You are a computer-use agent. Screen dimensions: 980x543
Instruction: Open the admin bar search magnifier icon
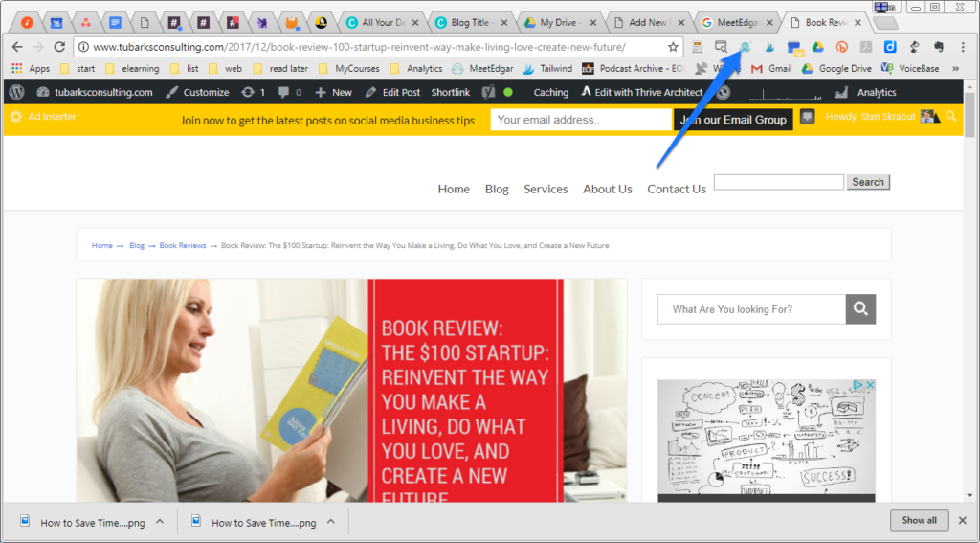point(950,116)
